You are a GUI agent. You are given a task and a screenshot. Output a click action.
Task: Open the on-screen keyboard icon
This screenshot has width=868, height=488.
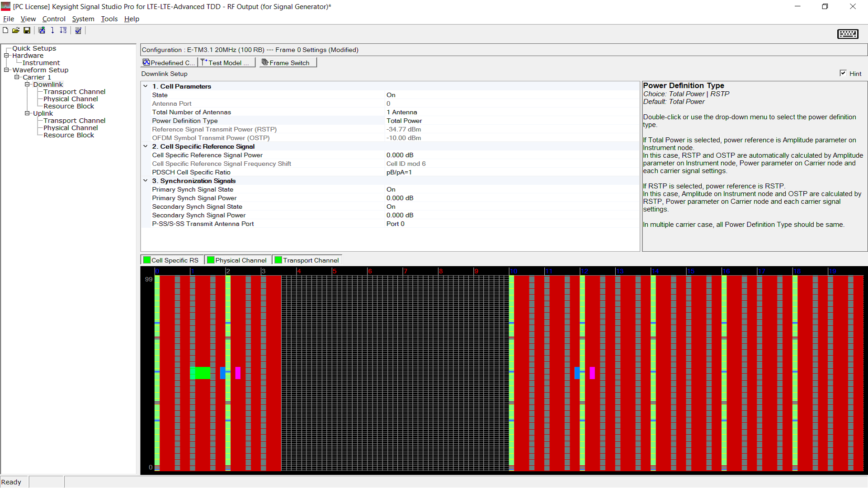pos(848,34)
